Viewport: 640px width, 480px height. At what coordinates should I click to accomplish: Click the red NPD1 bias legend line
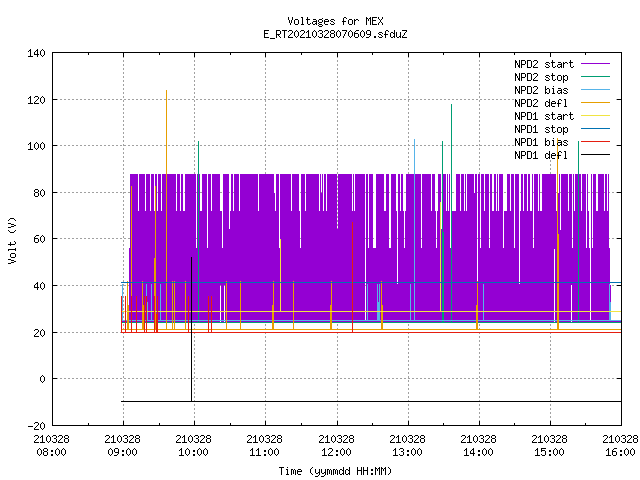pyautogui.click(x=595, y=142)
